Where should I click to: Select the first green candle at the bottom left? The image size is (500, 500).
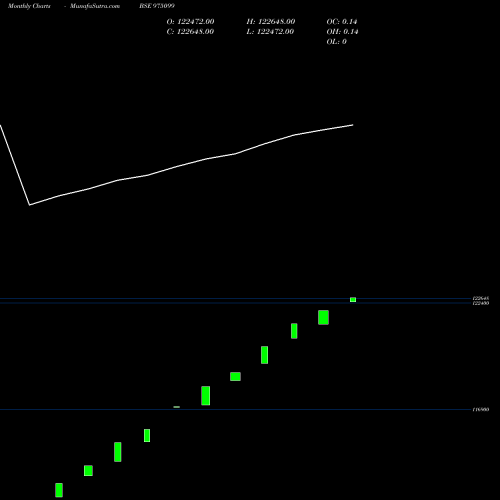[x=59, y=490]
